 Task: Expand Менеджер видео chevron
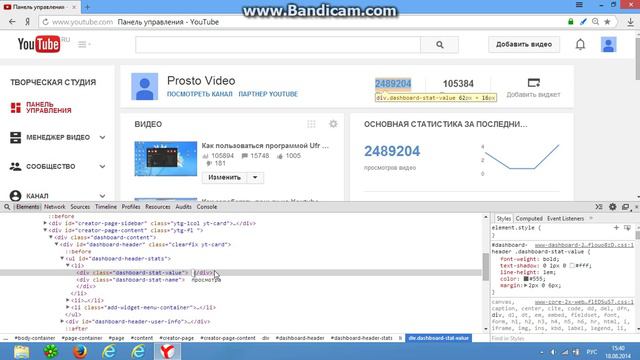click(102, 138)
